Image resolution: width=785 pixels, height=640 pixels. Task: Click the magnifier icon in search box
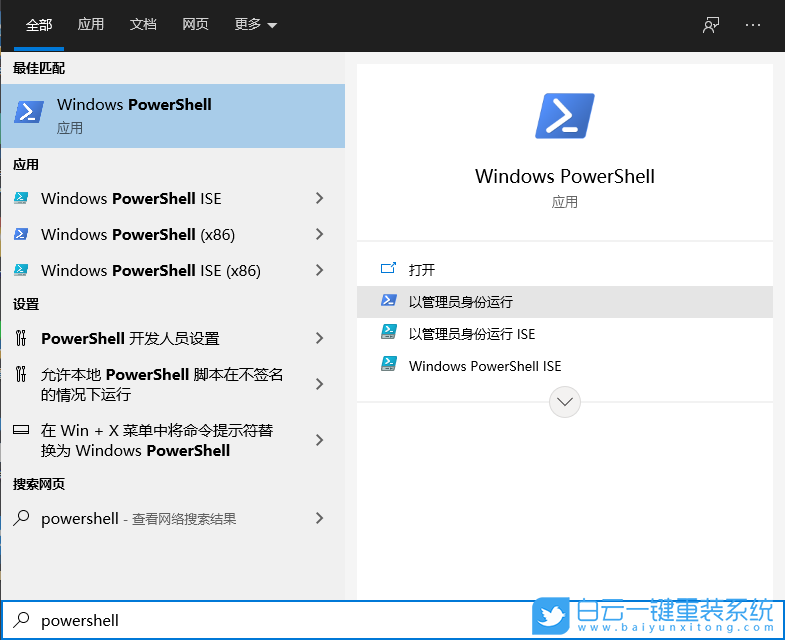coord(21,620)
